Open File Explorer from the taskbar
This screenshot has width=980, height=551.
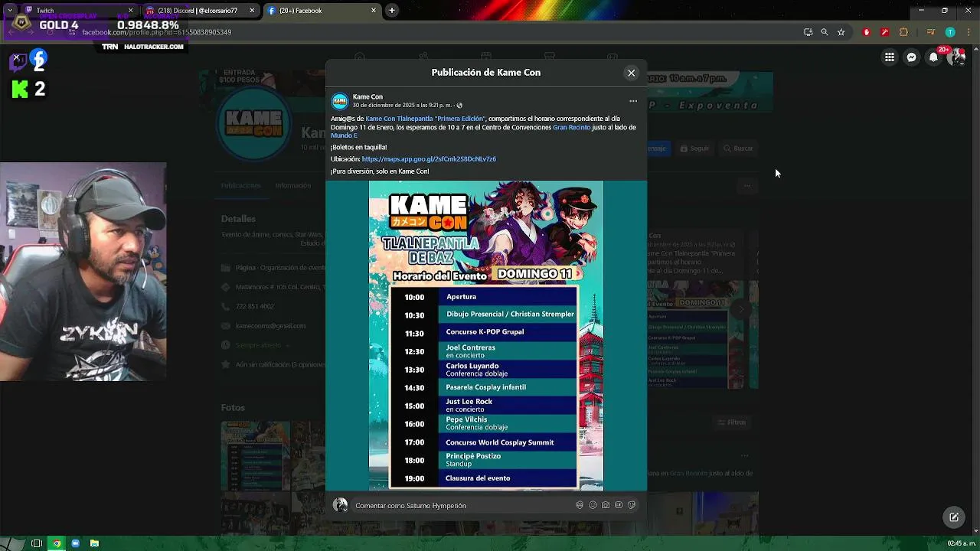point(94,543)
